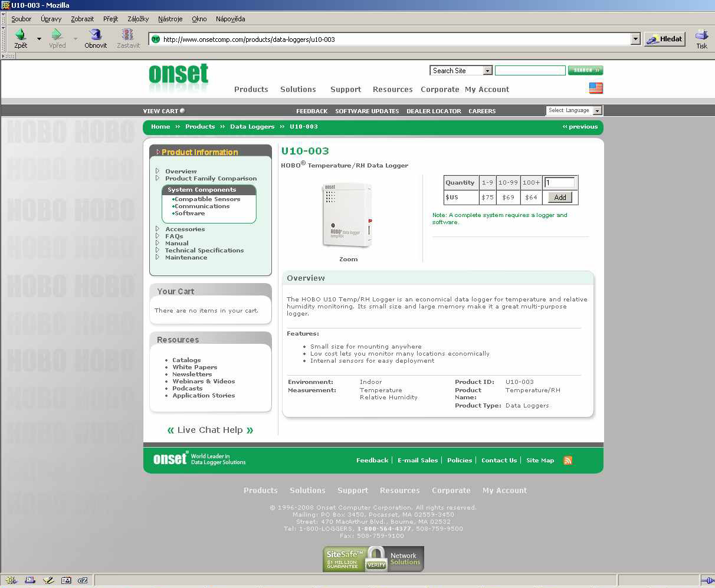Open the Webinars & Videos link

(x=204, y=382)
